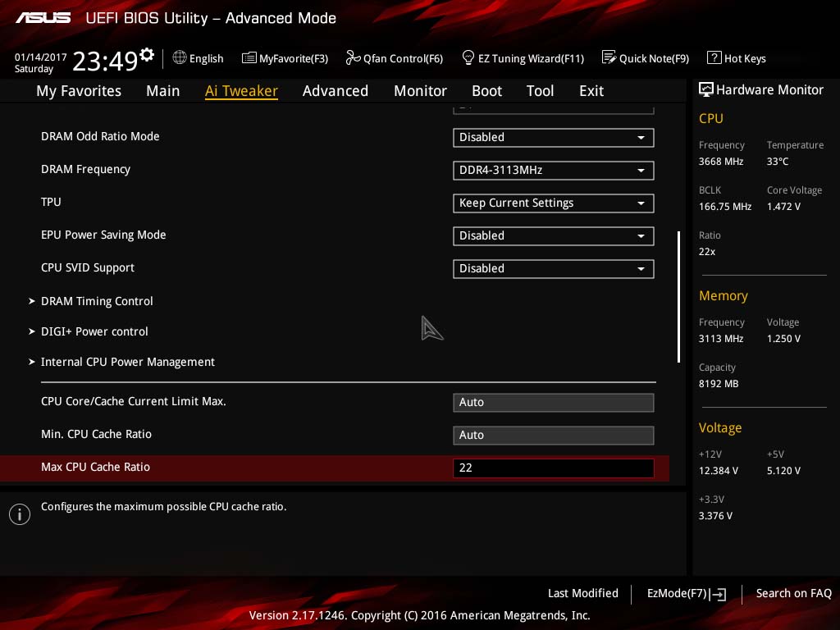The width and height of the screenshot is (840, 630).
Task: Expand DIGI+ Power control submenu
Action: [x=94, y=331]
